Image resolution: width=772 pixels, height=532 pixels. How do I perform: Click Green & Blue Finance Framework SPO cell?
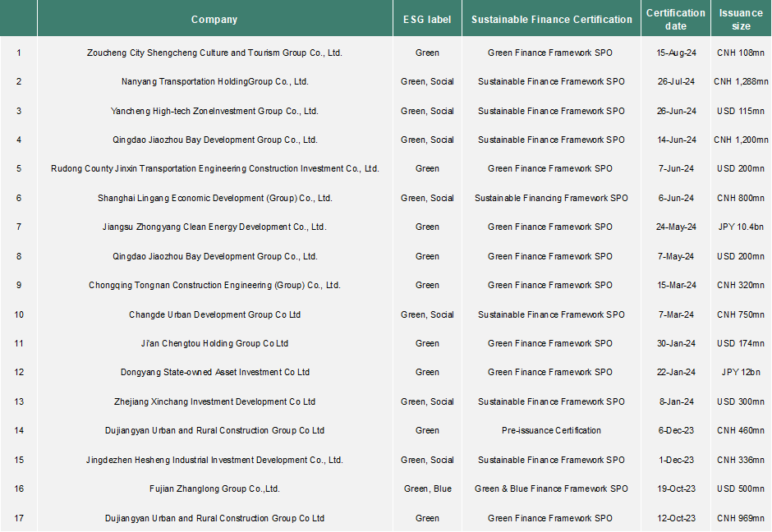[551, 488]
